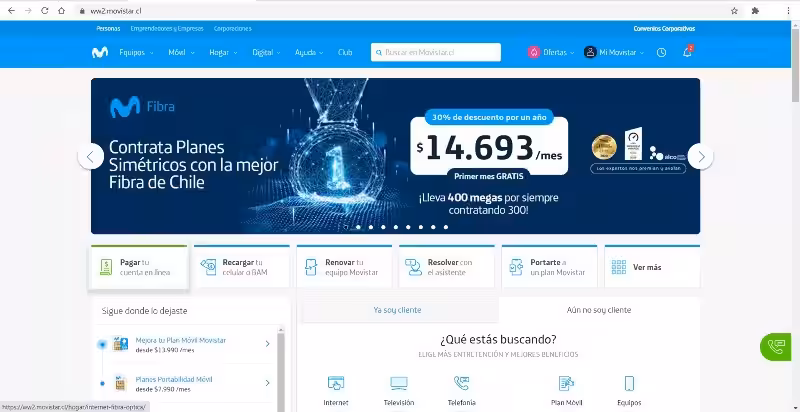Click Mi Movistar user avatar icon
The image size is (800, 412).
point(590,52)
